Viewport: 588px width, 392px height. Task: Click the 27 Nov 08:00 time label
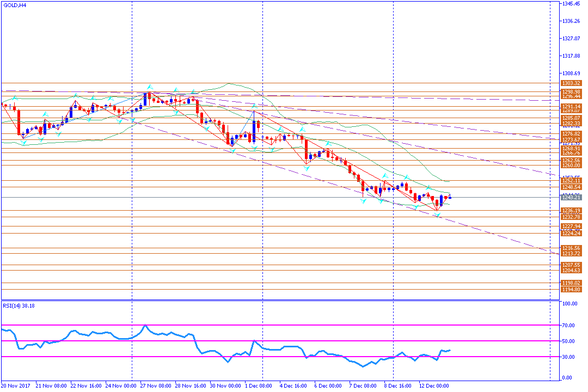(156, 385)
